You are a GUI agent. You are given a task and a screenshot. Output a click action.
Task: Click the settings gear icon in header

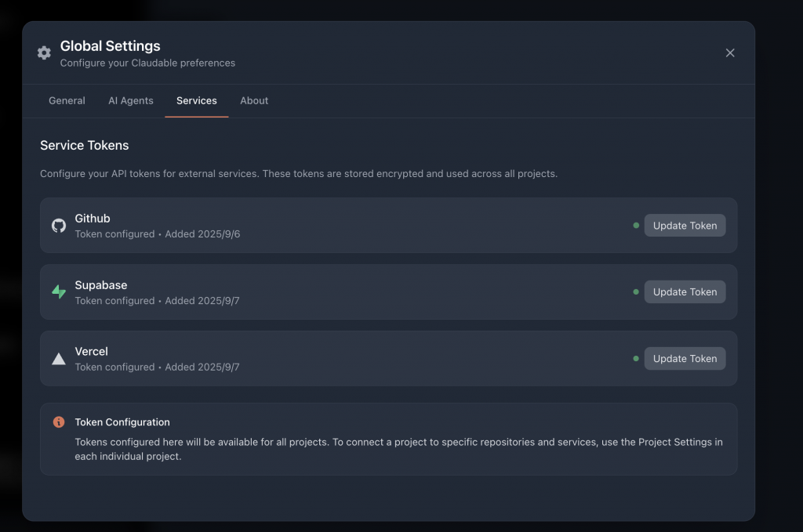point(44,52)
